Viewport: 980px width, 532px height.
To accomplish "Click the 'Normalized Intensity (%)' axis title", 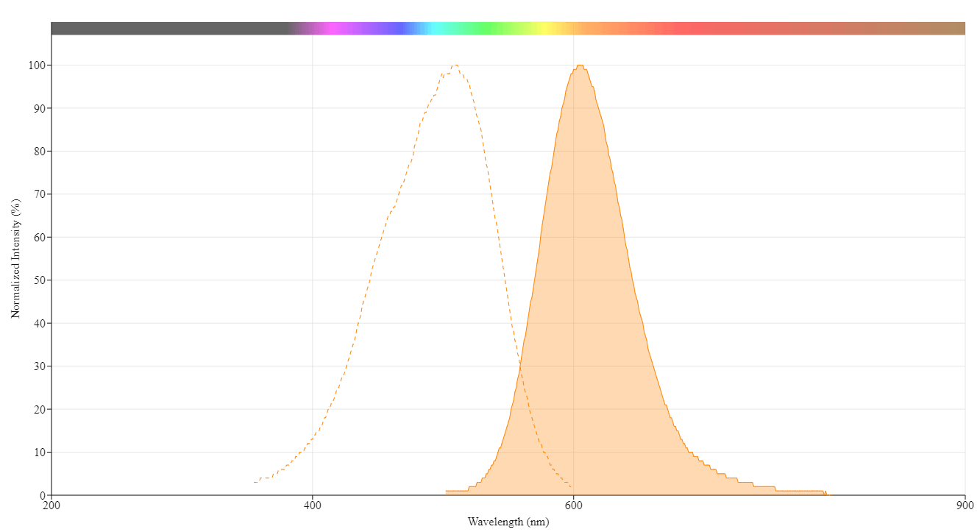I will tap(15, 258).
